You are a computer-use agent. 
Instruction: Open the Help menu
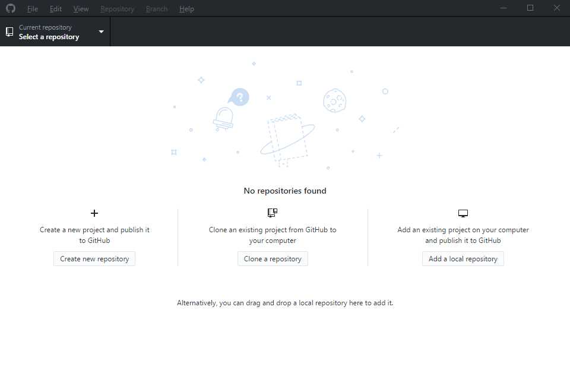(x=186, y=9)
